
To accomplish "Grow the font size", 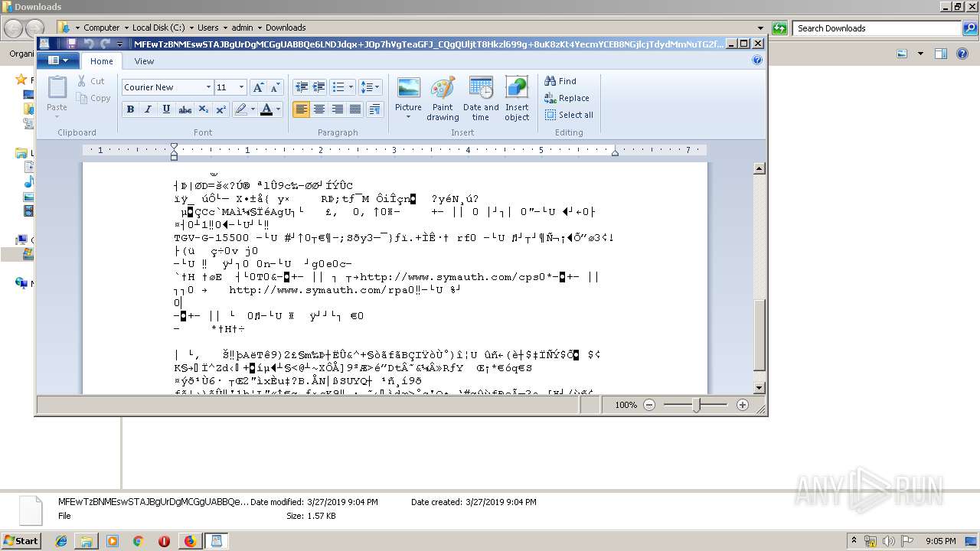I will (259, 87).
